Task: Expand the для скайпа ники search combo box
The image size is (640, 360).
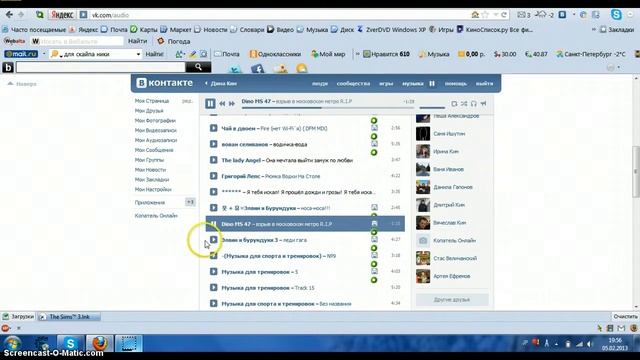Action: tap(138, 54)
